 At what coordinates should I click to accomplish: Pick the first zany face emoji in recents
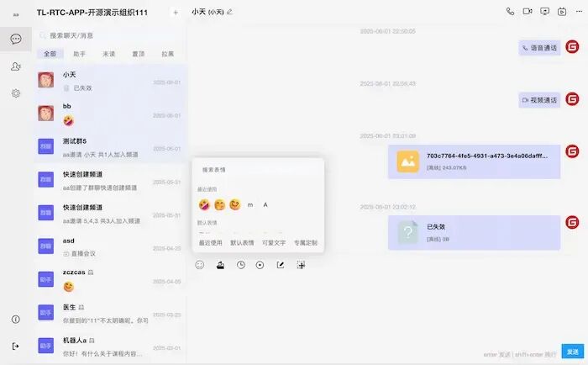click(x=204, y=205)
